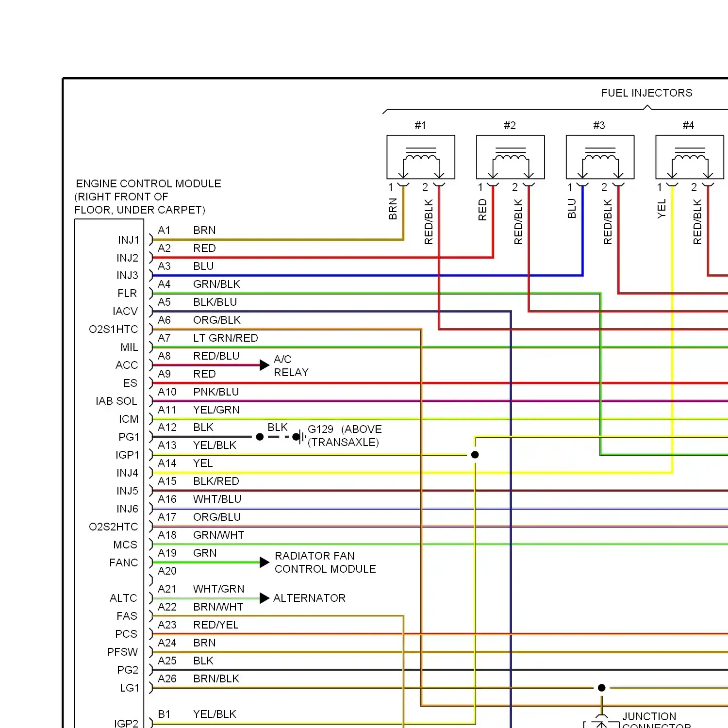The image size is (728, 728).
Task: Click the splice dot on the A12 BLK wire
Action: (x=260, y=437)
